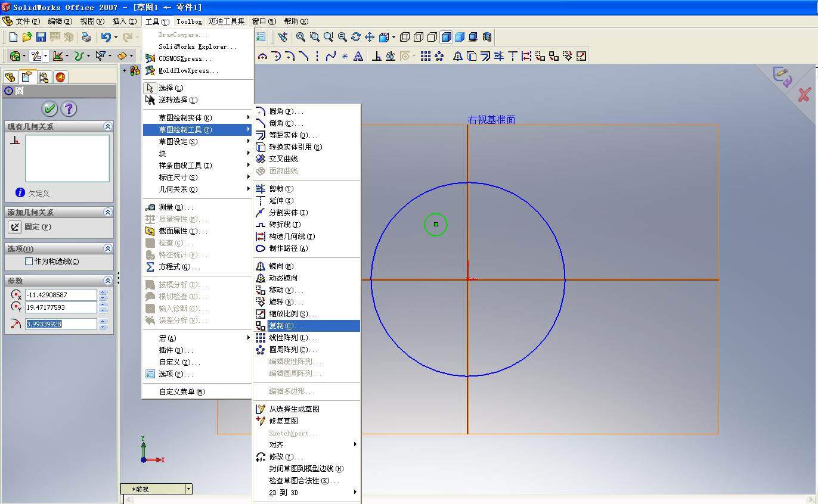Undo the last action

(106, 37)
